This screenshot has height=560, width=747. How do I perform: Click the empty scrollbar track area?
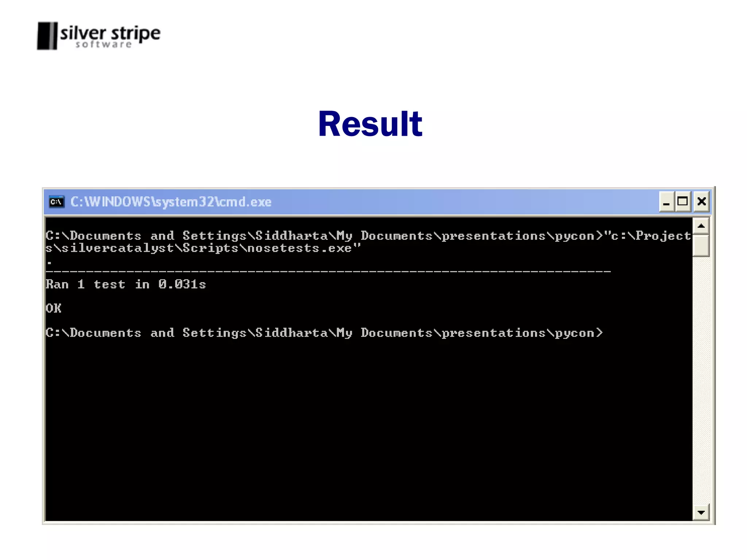pyautogui.click(x=701, y=379)
